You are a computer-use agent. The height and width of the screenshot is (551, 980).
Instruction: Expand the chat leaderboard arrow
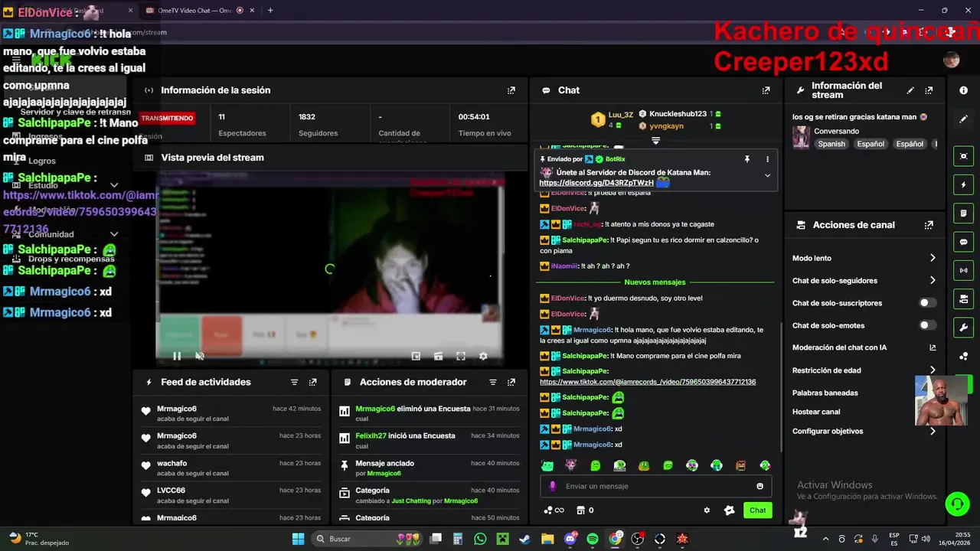[655, 141]
